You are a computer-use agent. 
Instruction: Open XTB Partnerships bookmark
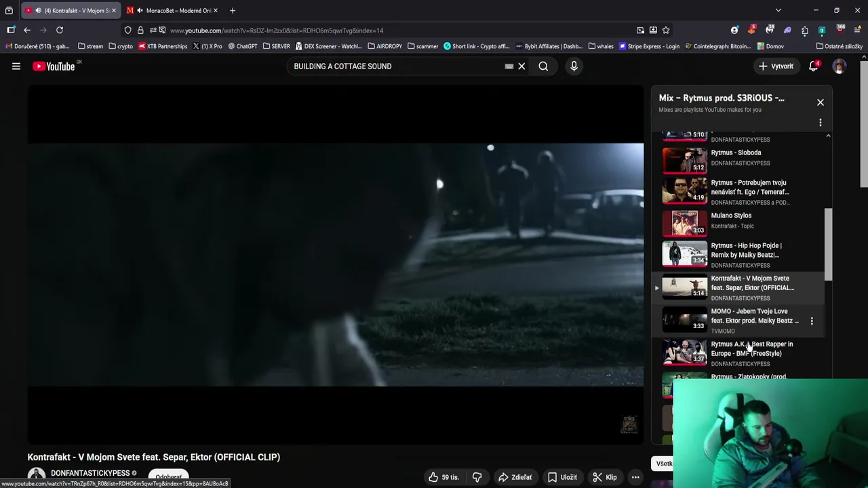[163, 46]
